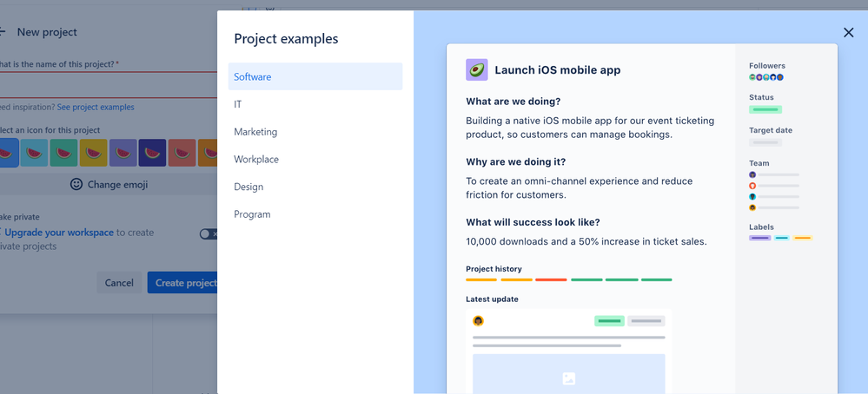
Task: Click the "What are we doing?" heading
Action: 514,102
